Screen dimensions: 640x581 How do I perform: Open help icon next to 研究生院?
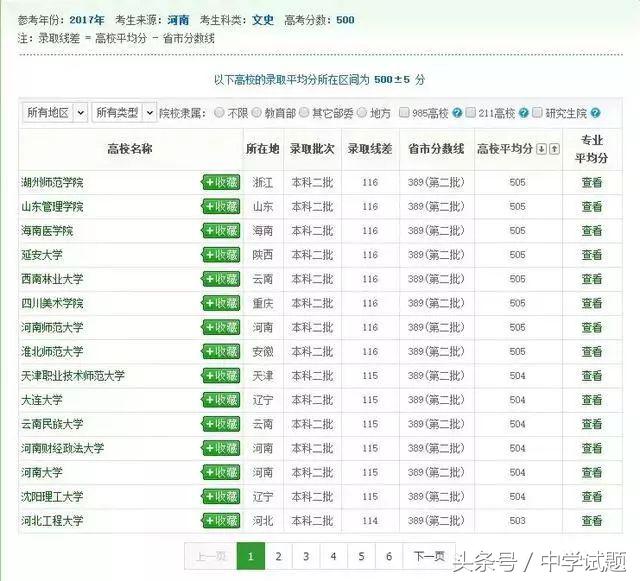[x=596, y=113]
